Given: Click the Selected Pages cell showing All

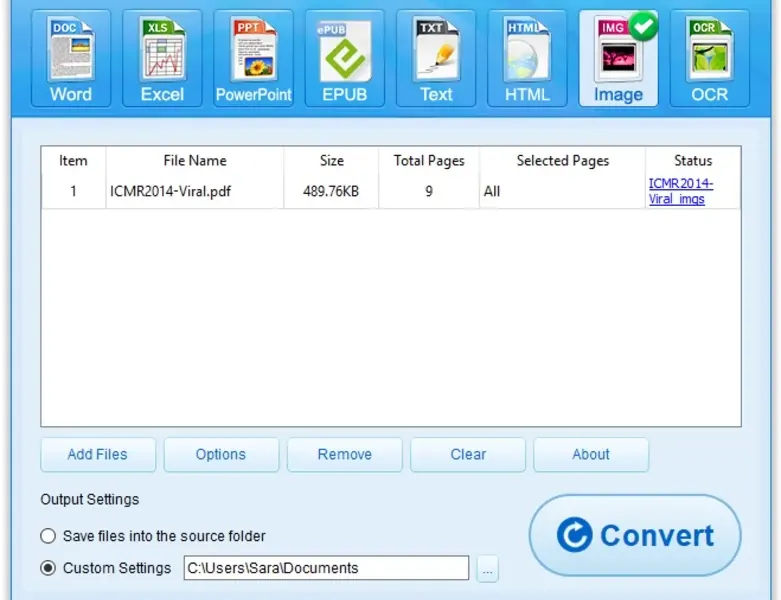Looking at the screenshot, I should pos(562,191).
